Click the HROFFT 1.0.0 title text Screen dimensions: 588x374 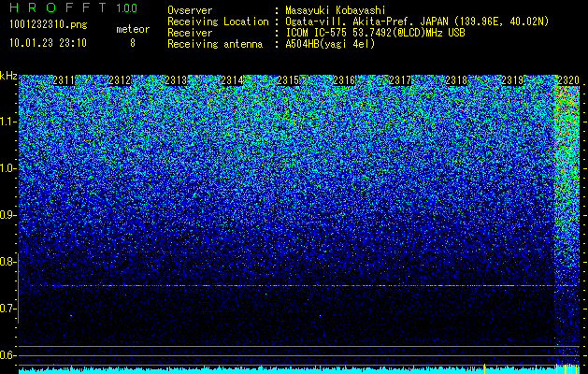74,7
